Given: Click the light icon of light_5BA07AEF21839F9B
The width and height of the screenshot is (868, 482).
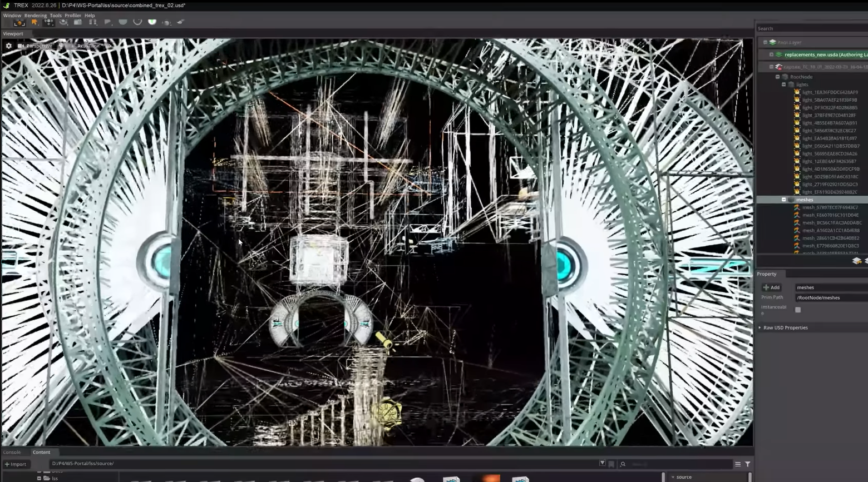Looking at the screenshot, I should point(797,100).
